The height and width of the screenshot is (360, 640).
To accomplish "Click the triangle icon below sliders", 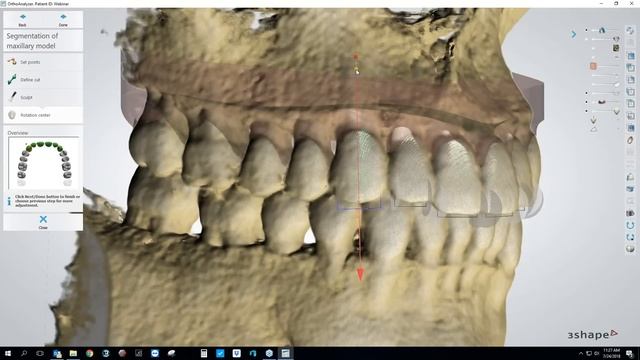I will click(x=593, y=129).
